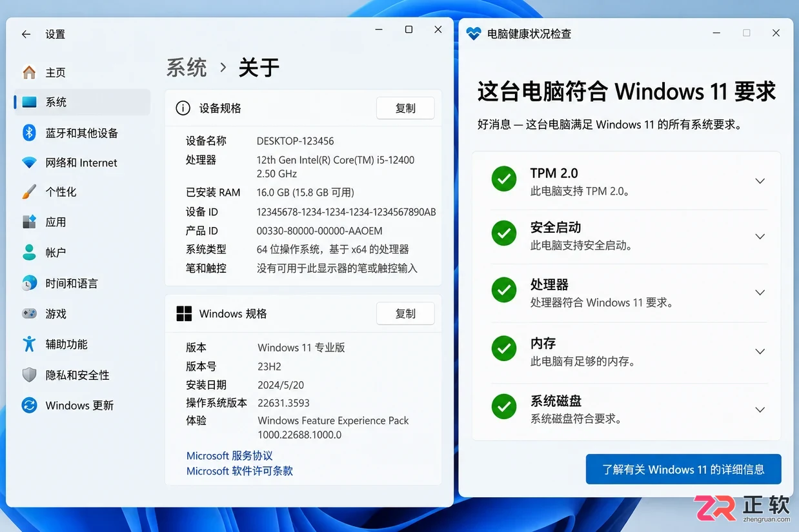Expand the 内存 details chevron
This screenshot has height=532, width=799.
760,351
